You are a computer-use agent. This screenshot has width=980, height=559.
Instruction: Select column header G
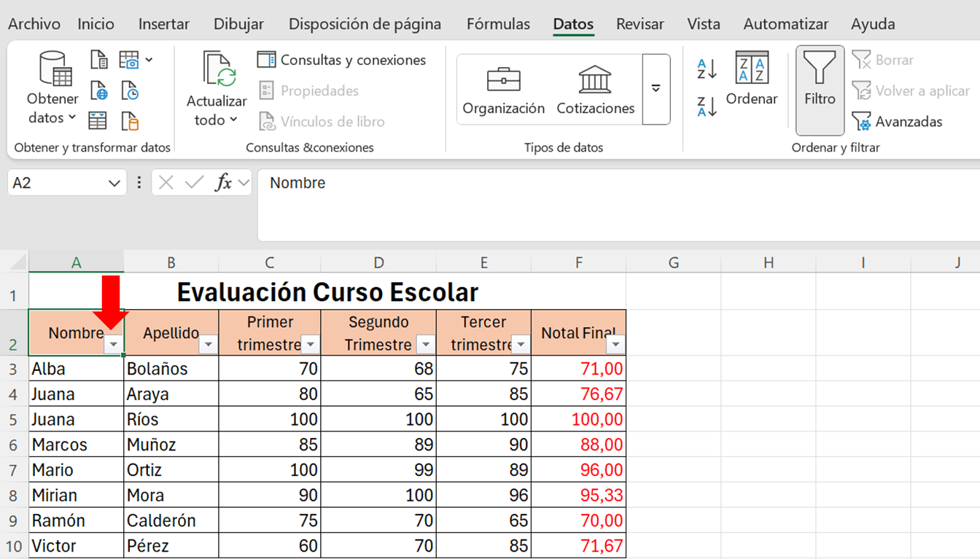point(673,263)
